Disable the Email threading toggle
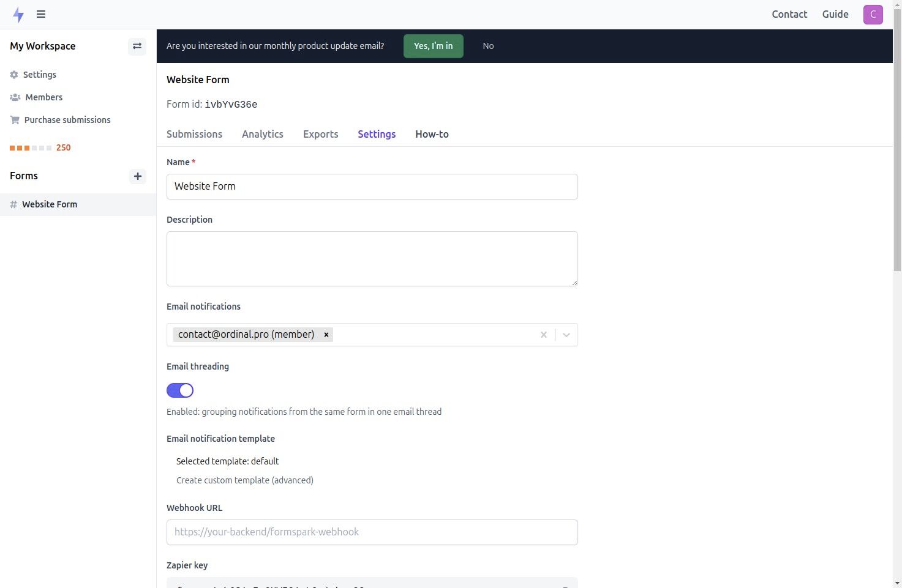This screenshot has width=902, height=588. point(179,390)
